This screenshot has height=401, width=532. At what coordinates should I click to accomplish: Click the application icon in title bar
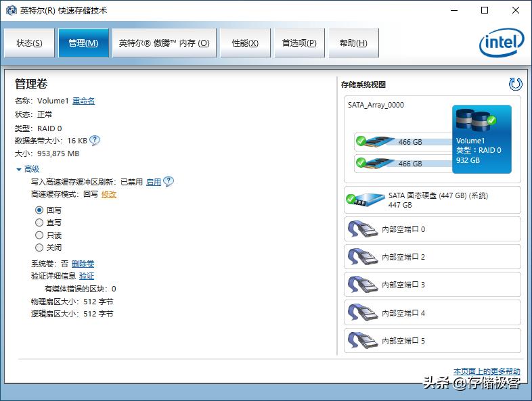click(x=12, y=11)
